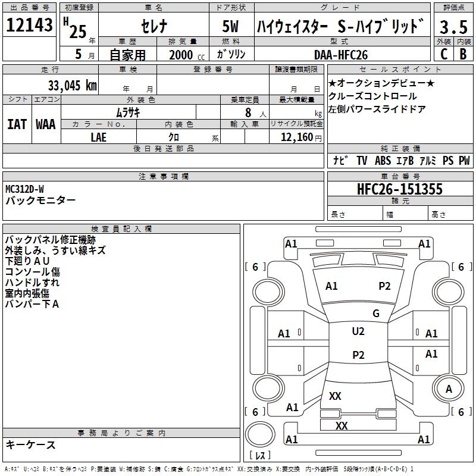This screenshot has height=476, width=476.
Task: Select the vehicle history value 自家用
Action: pyautogui.click(x=127, y=55)
